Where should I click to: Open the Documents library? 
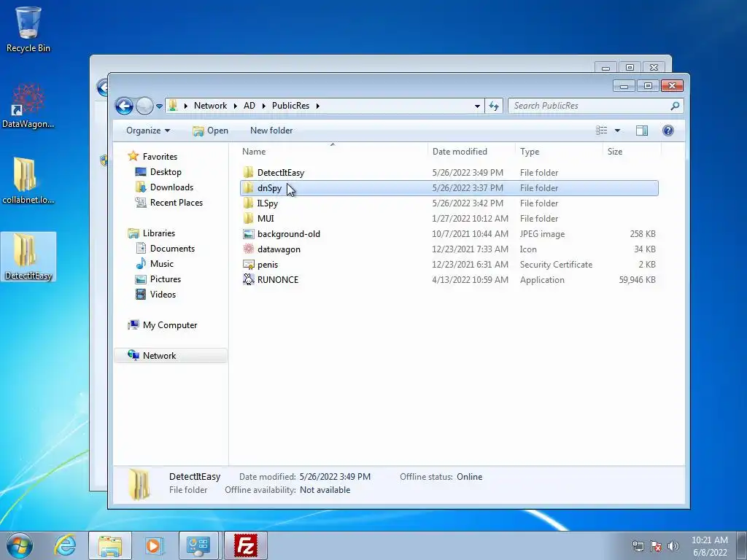click(166, 248)
